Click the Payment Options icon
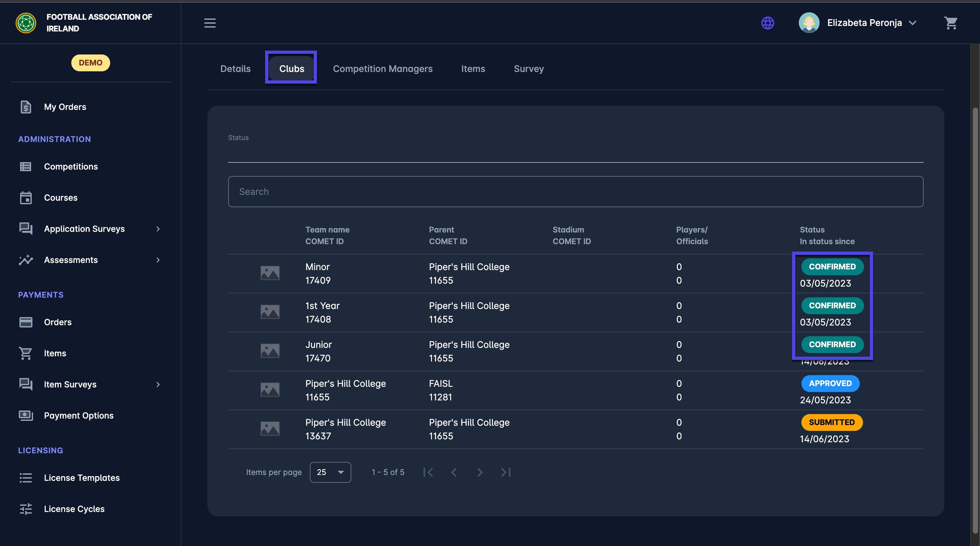The image size is (980, 546). [26, 415]
